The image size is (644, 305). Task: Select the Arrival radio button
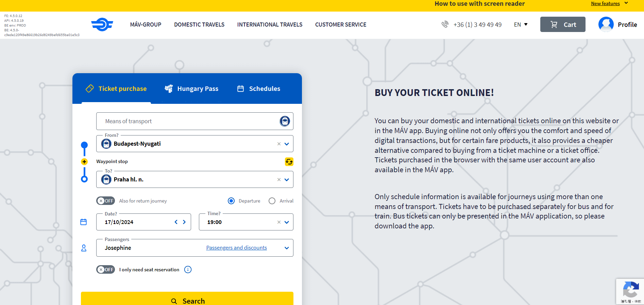(x=272, y=201)
